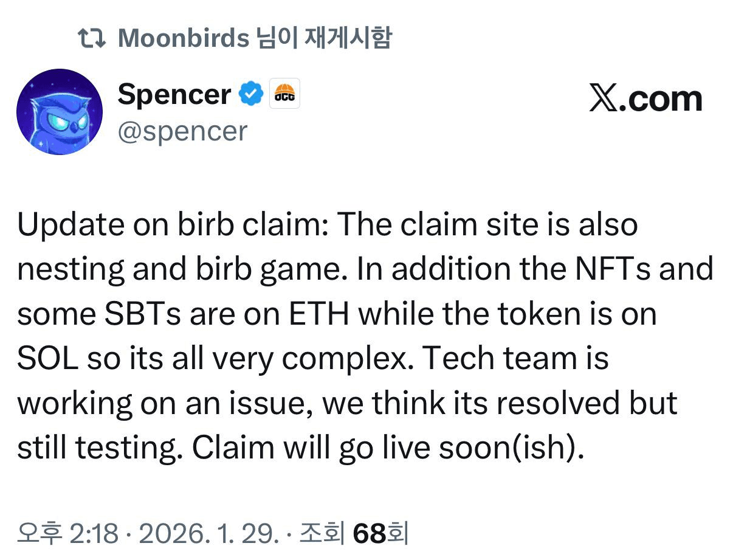Click the blue verified checkmark badge

(250, 95)
